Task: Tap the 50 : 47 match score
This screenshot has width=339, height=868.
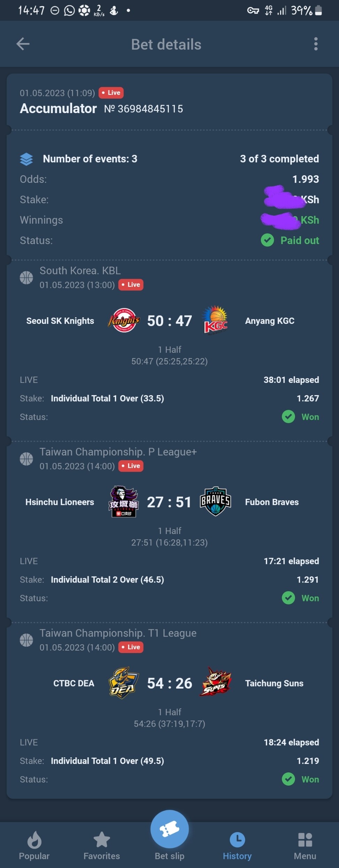Action: pos(169,321)
